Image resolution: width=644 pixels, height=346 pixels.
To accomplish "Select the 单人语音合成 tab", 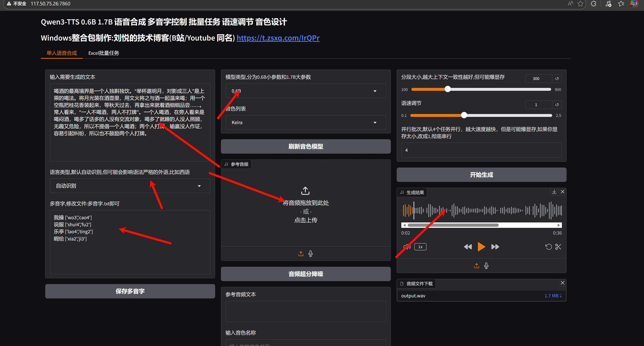I will 62,53.
